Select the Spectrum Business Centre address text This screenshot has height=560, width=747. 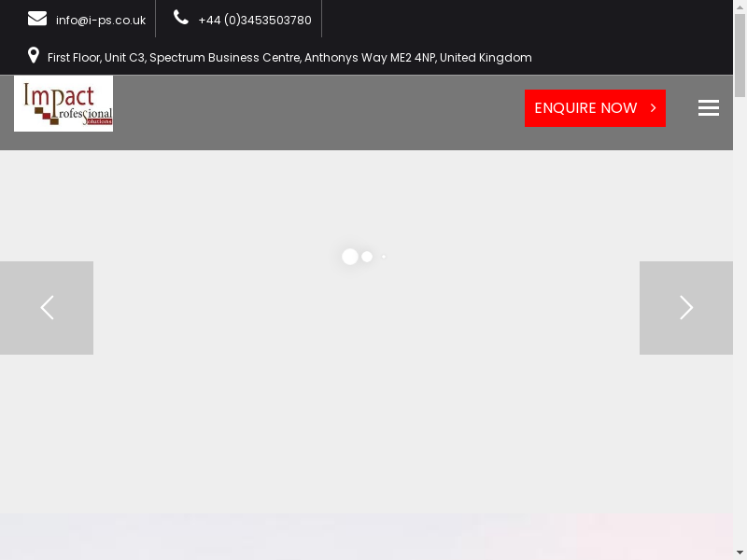pos(289,58)
